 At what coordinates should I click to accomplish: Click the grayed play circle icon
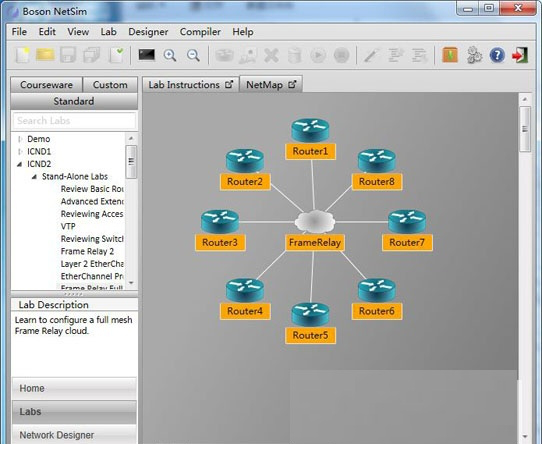[318, 55]
